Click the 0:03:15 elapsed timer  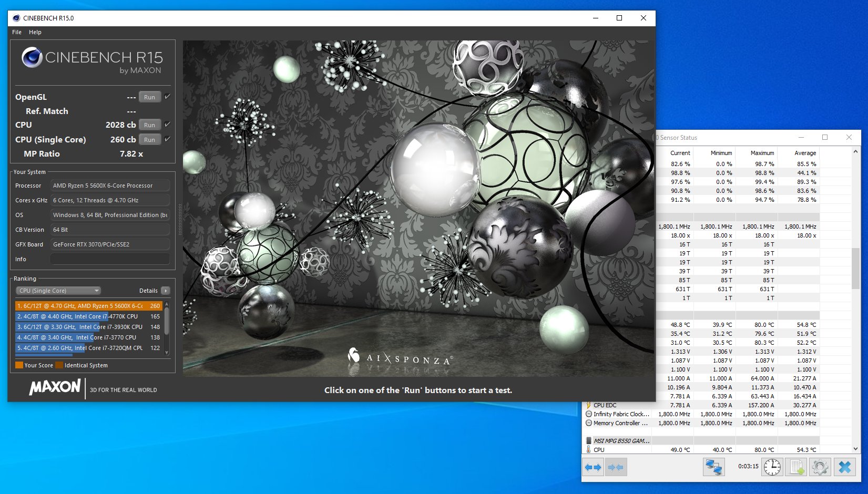pos(748,466)
